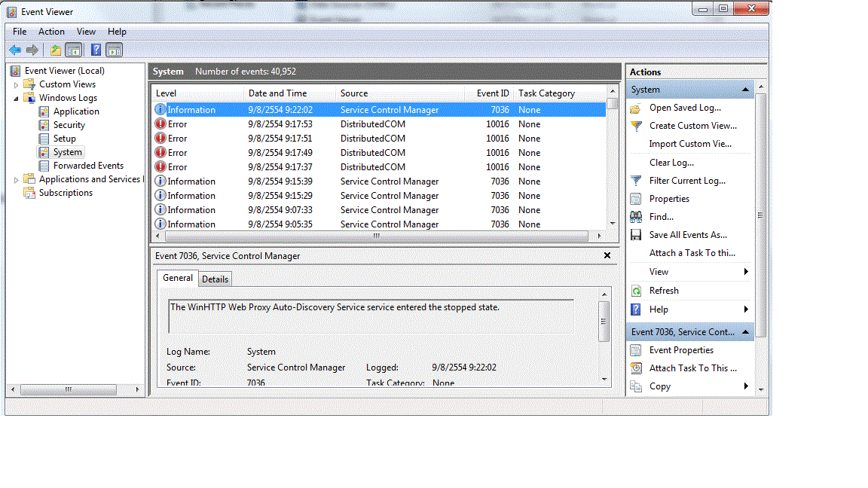Image resolution: width=868 pixels, height=488 pixels.
Task: Select Event Viewer (Local) root node
Action: [x=64, y=71]
